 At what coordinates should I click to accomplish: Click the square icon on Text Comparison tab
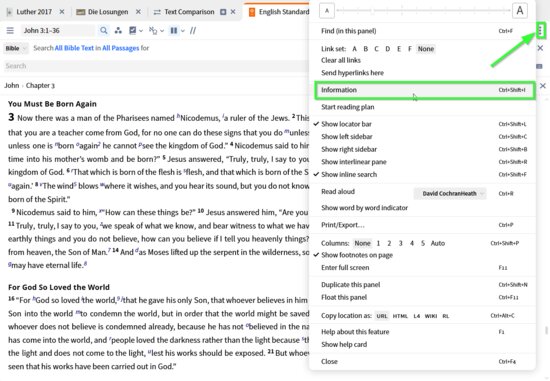(x=223, y=12)
